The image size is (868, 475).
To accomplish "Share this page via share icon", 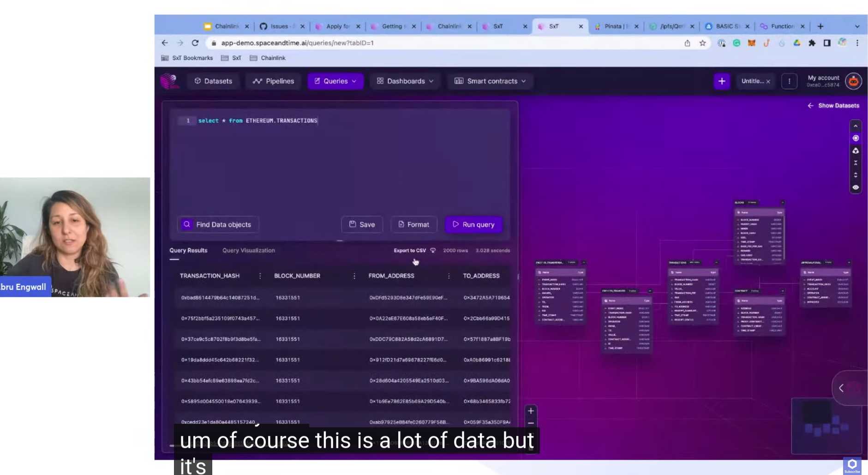I will click(x=687, y=43).
